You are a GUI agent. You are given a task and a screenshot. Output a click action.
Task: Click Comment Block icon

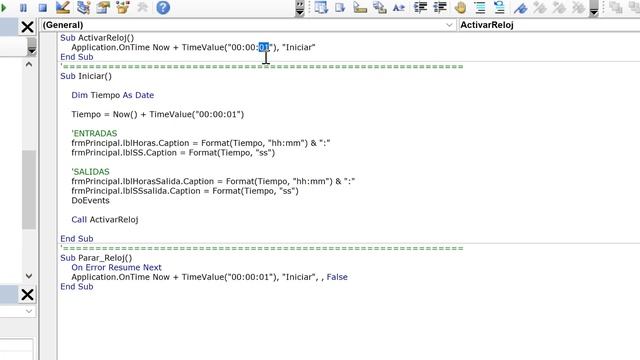(x=480, y=7)
